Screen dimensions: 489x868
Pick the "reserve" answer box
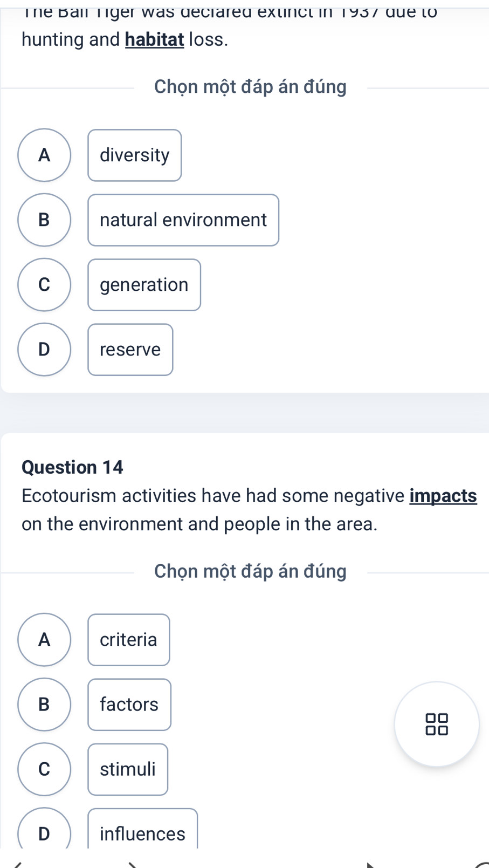click(x=130, y=350)
